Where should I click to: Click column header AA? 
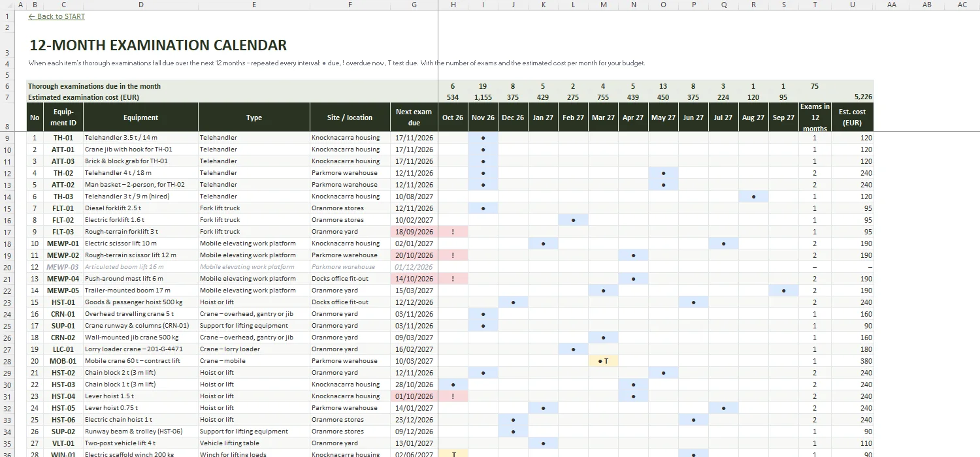coord(891,5)
